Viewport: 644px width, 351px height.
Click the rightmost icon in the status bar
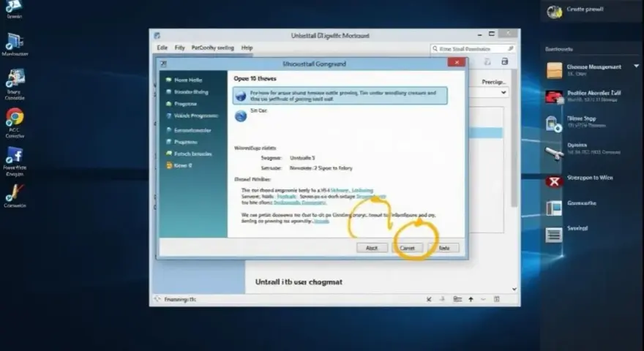[x=497, y=299]
